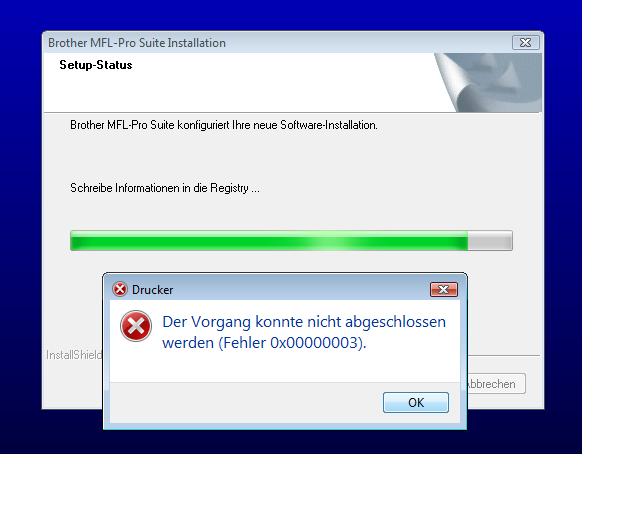This screenshot has height=512, width=640.
Task: Click the Drucker dialog title text
Action: [152, 290]
